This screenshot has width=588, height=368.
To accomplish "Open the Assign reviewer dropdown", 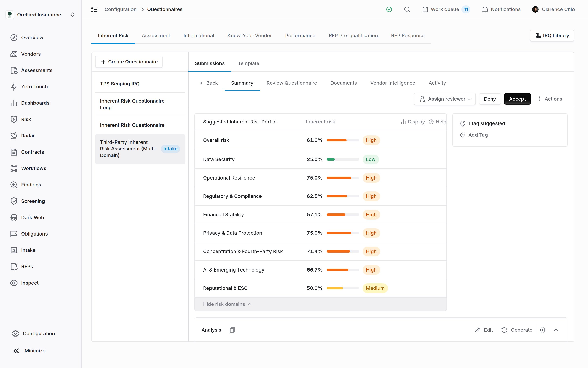I will (445, 99).
